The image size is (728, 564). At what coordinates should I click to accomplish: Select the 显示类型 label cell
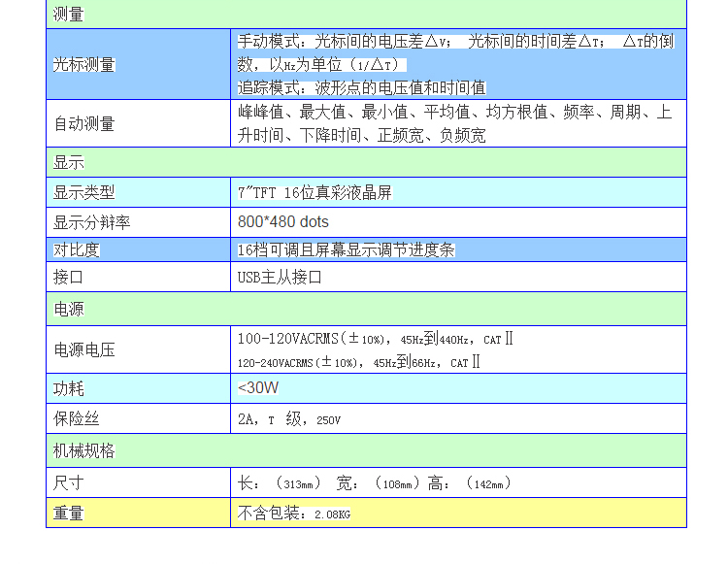[x=138, y=192]
